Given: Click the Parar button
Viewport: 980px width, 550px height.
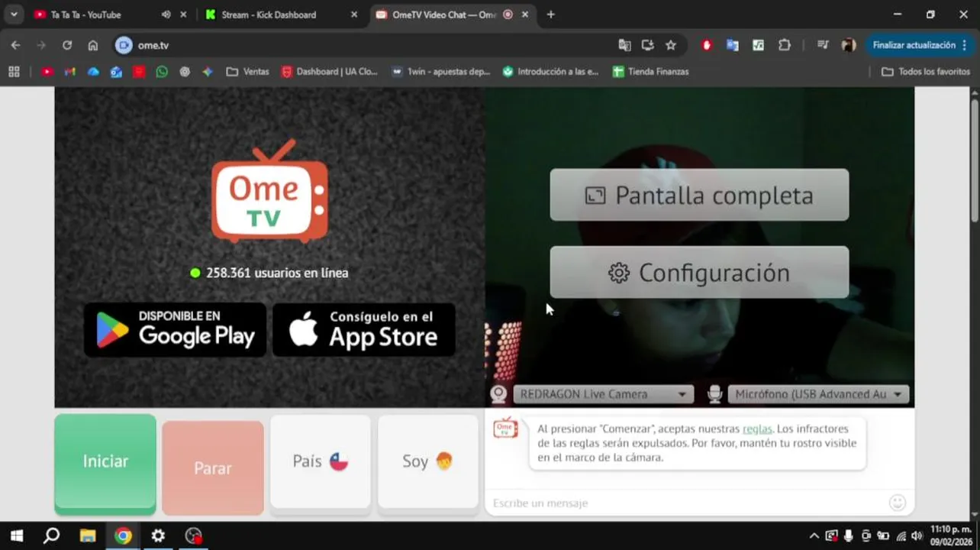Looking at the screenshot, I should pyautogui.click(x=213, y=467).
